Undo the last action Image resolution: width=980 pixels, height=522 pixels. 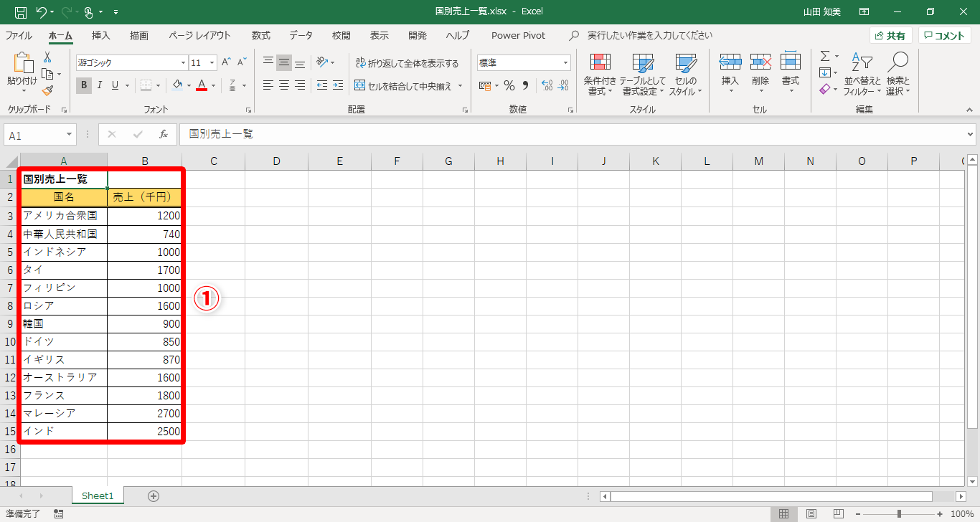(x=41, y=11)
